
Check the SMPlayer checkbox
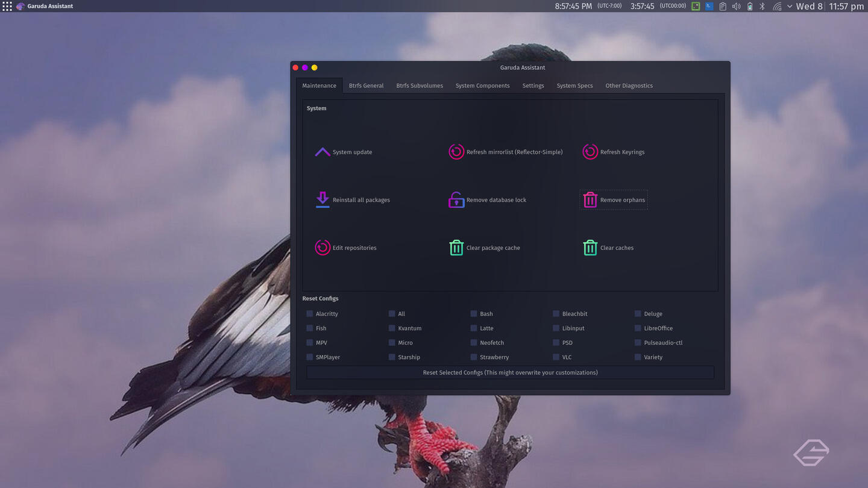click(x=310, y=357)
